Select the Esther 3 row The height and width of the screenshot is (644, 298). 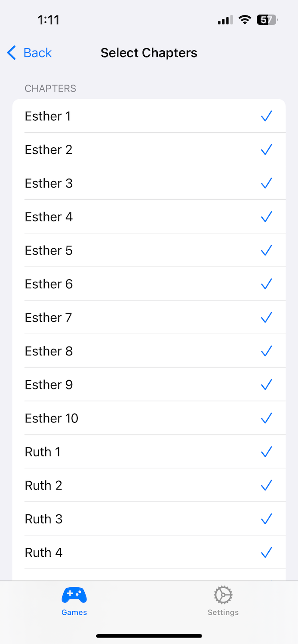click(x=49, y=183)
